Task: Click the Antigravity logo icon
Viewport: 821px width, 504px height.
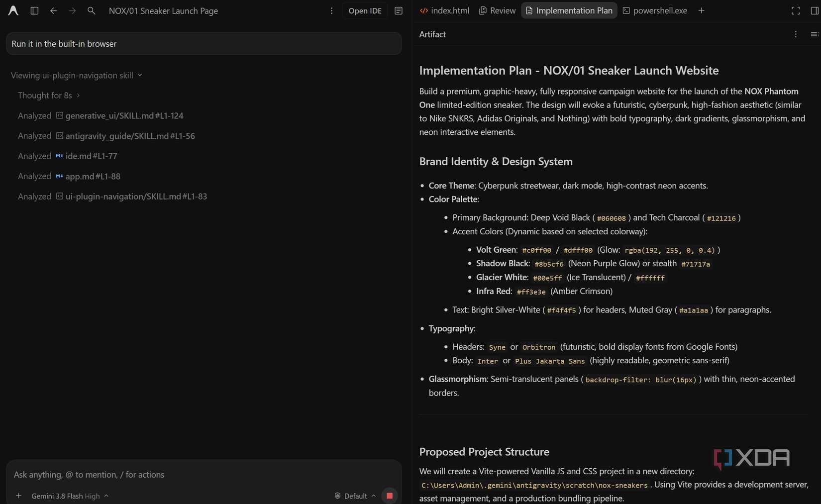Action: click(x=13, y=10)
